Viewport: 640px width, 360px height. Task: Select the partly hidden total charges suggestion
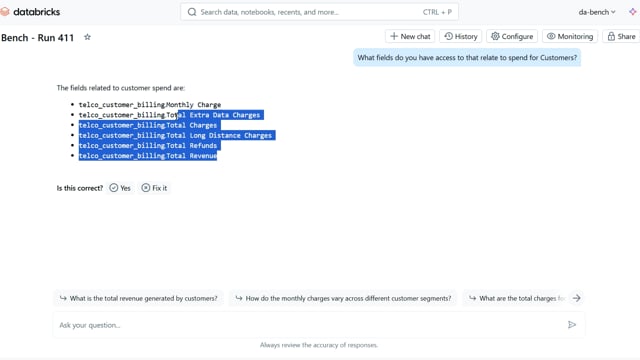tap(517, 298)
